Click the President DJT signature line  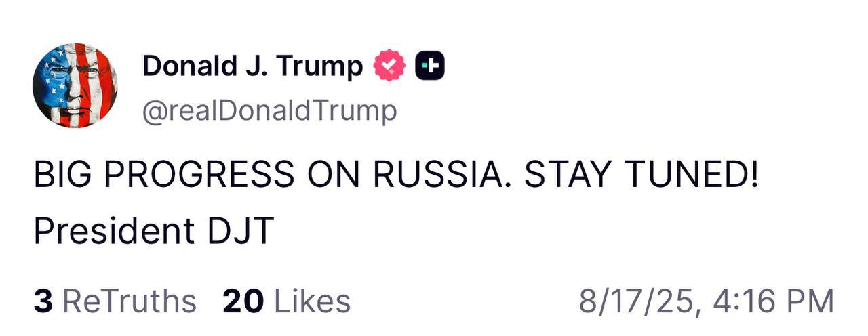[153, 232]
